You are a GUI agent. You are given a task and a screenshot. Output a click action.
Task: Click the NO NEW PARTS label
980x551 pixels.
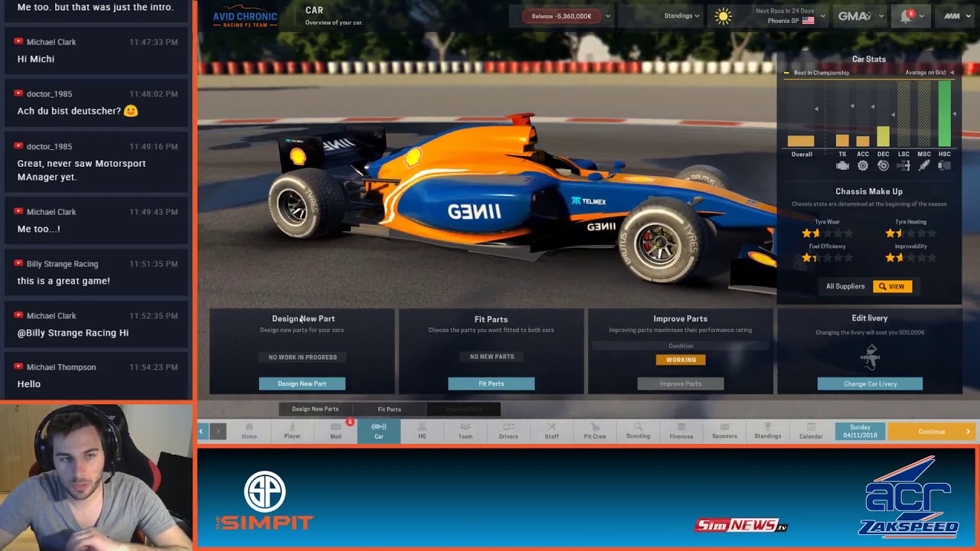point(492,357)
